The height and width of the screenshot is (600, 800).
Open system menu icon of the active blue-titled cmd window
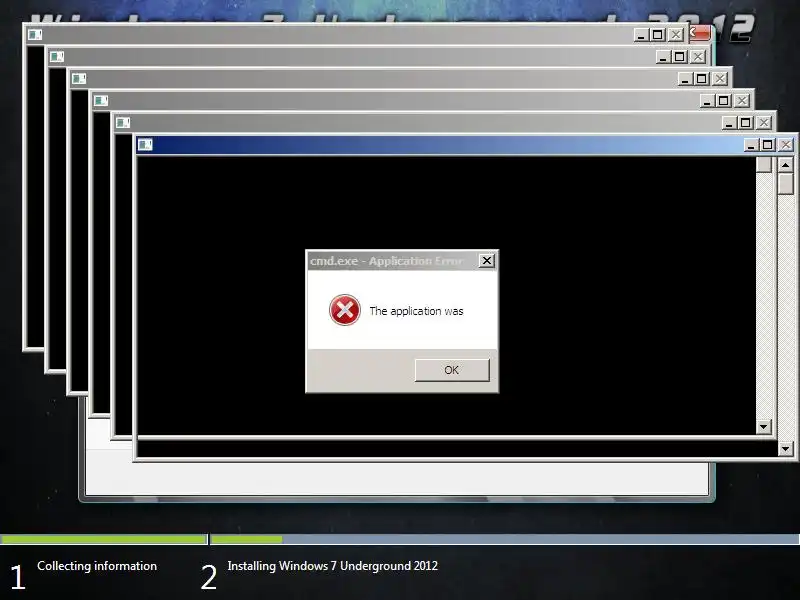click(x=145, y=145)
